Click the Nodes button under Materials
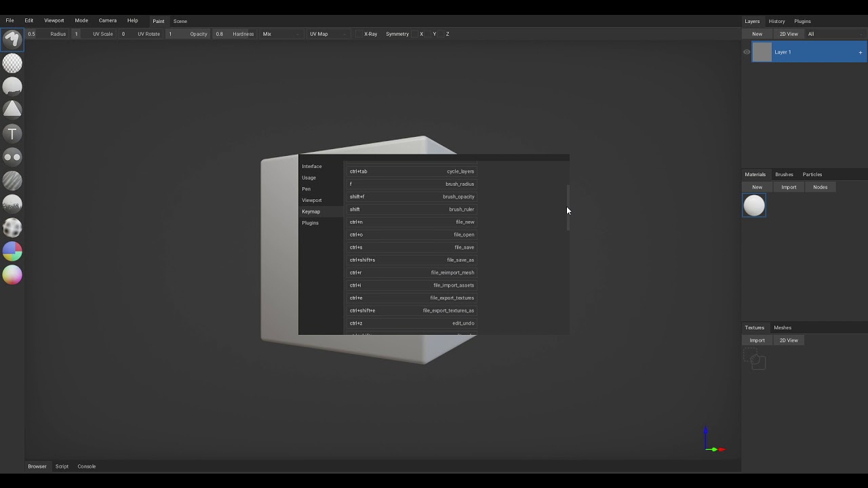868x488 pixels. coord(820,187)
